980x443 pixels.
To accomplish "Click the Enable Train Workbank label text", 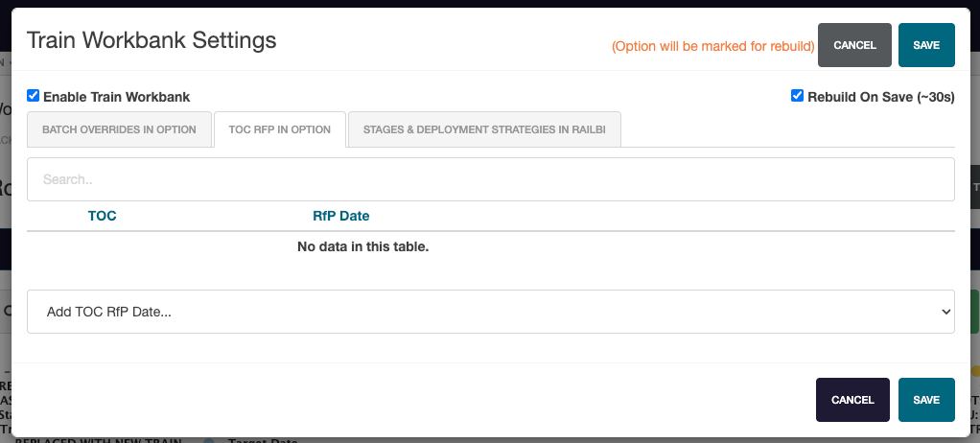I will coord(116,97).
